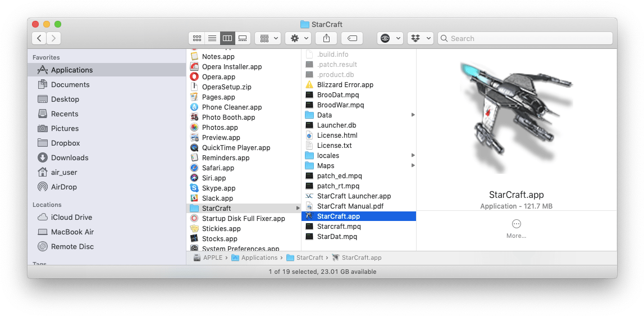Select Stickies.app icon
Screen dimensions: 644x316
(x=195, y=228)
